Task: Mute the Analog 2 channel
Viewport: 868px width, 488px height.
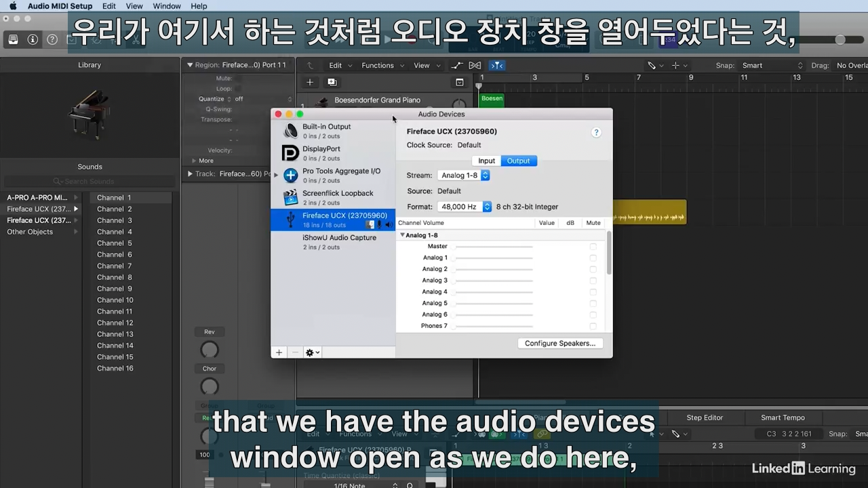Action: (x=593, y=269)
